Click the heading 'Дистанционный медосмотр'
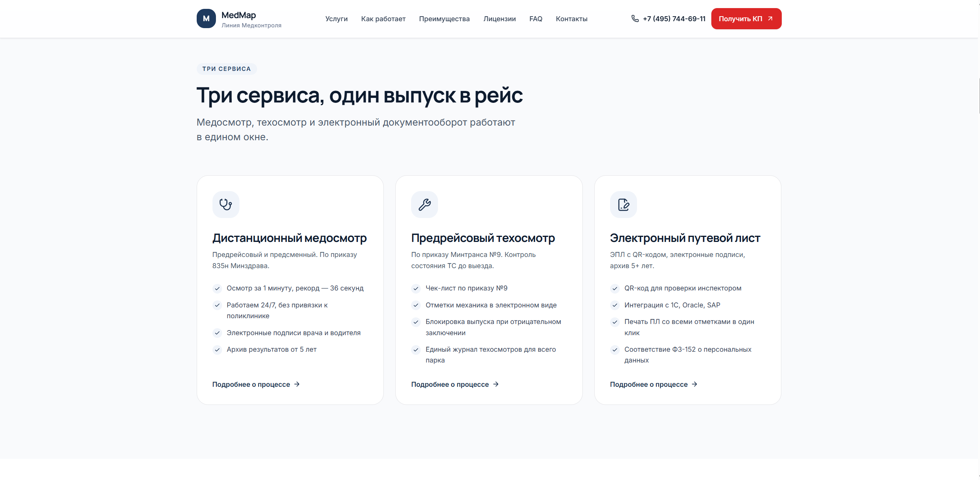The image size is (980, 480). (289, 238)
